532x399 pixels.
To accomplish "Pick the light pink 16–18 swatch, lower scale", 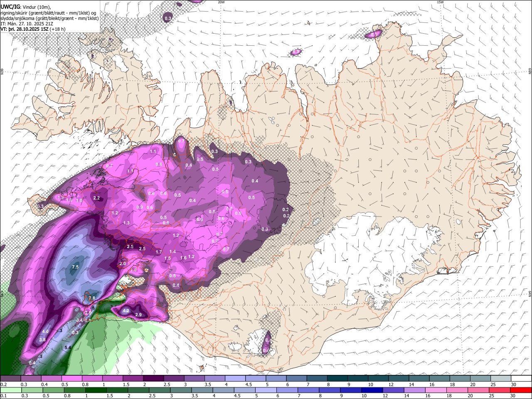I will [436, 390].
